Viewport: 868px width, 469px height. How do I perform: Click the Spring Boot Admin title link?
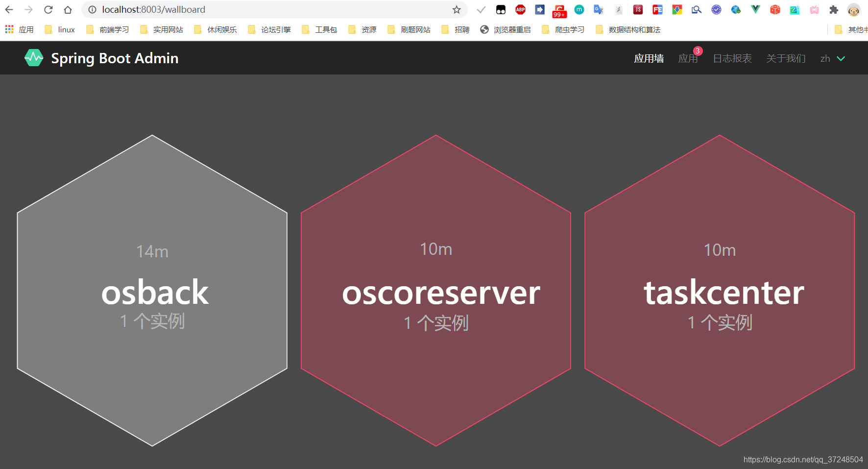coord(115,58)
